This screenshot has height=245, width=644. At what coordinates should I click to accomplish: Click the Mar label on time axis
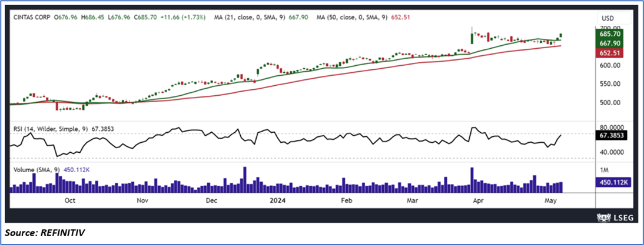(412, 201)
